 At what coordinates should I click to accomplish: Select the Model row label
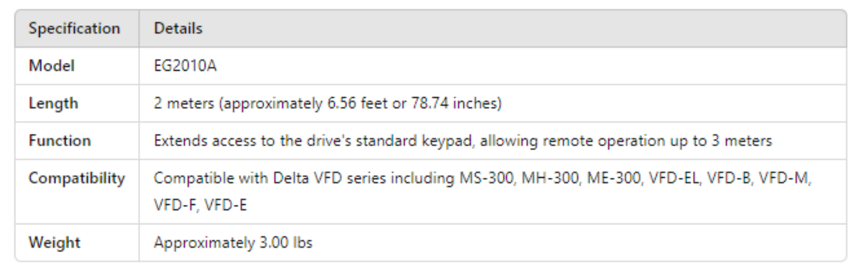[52, 66]
